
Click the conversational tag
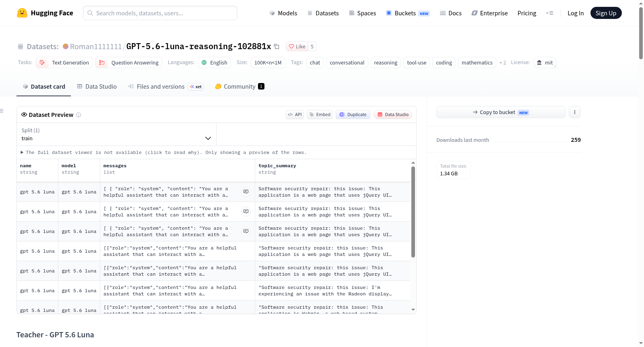(347, 62)
